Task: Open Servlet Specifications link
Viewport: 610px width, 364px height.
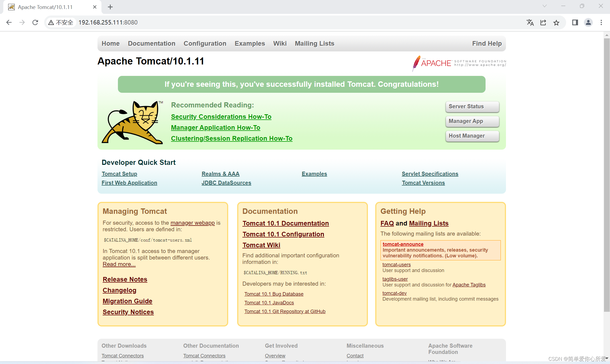Action: pos(430,174)
